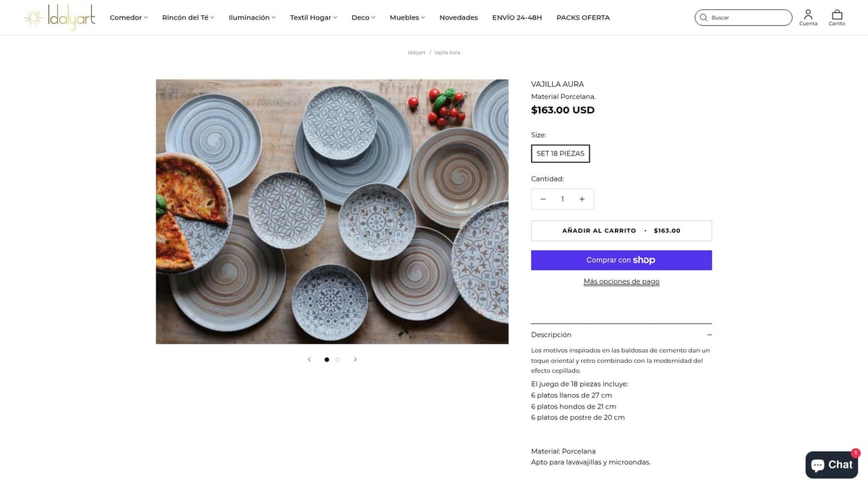Select PACKS OFERTA in the navigation
The width and height of the screenshot is (868, 488).
[x=583, y=17]
